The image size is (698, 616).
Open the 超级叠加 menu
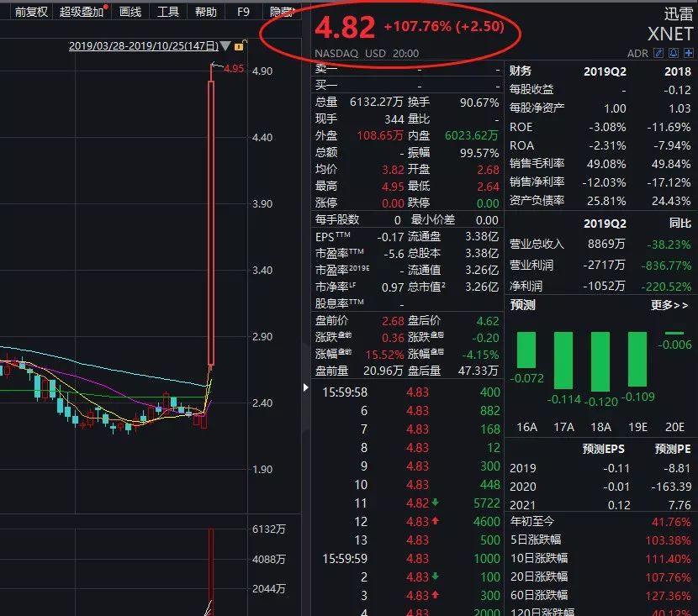pos(82,12)
